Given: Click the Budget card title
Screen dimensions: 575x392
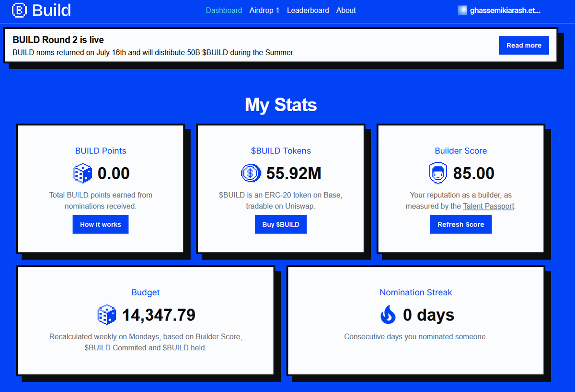Looking at the screenshot, I should [146, 292].
